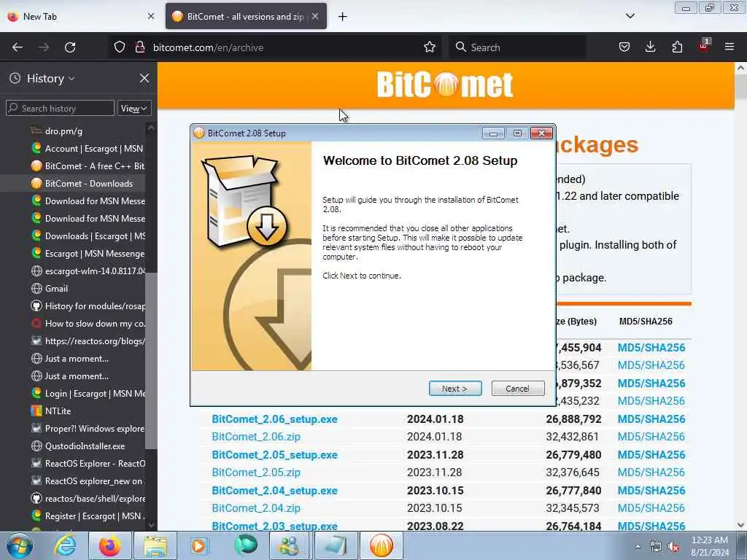Switch to BitComet installer taskbar icon

pos(382,545)
